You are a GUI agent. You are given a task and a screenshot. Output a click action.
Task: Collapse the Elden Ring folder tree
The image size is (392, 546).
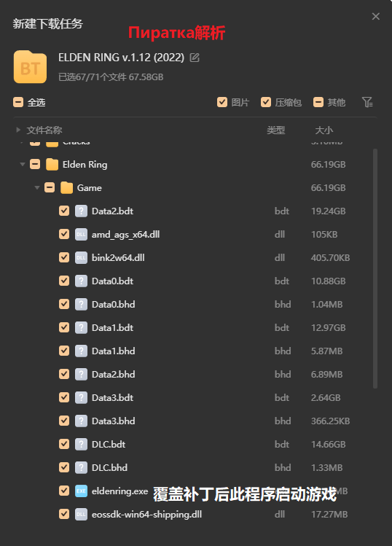point(23,164)
